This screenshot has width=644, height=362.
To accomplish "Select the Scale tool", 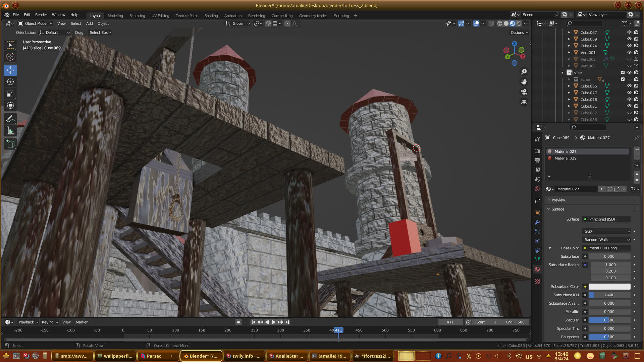I will pos(10,94).
